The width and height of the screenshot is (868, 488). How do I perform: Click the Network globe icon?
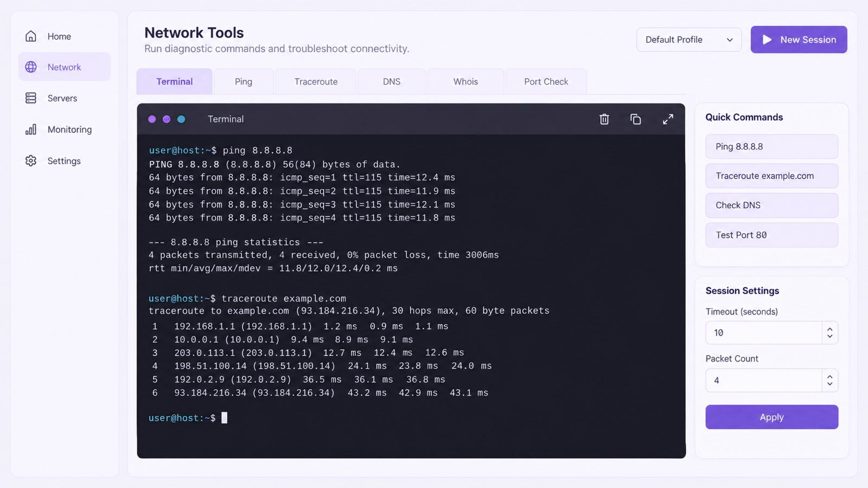(31, 67)
